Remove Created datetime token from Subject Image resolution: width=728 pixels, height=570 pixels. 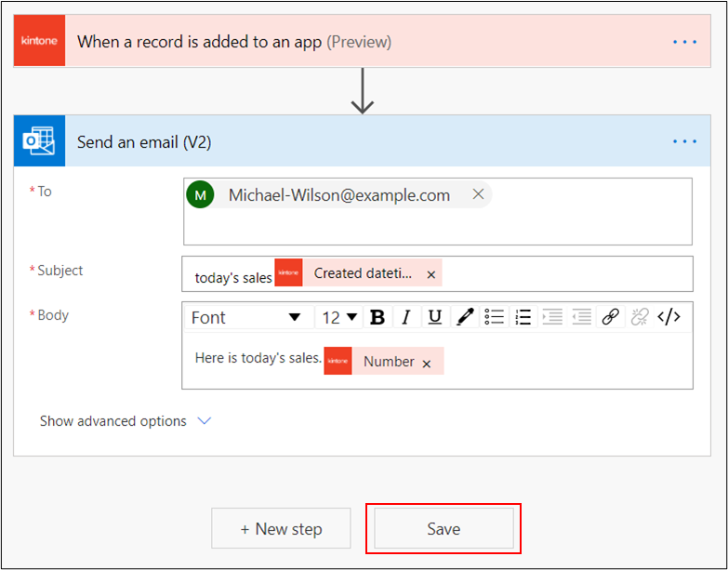[x=431, y=274]
